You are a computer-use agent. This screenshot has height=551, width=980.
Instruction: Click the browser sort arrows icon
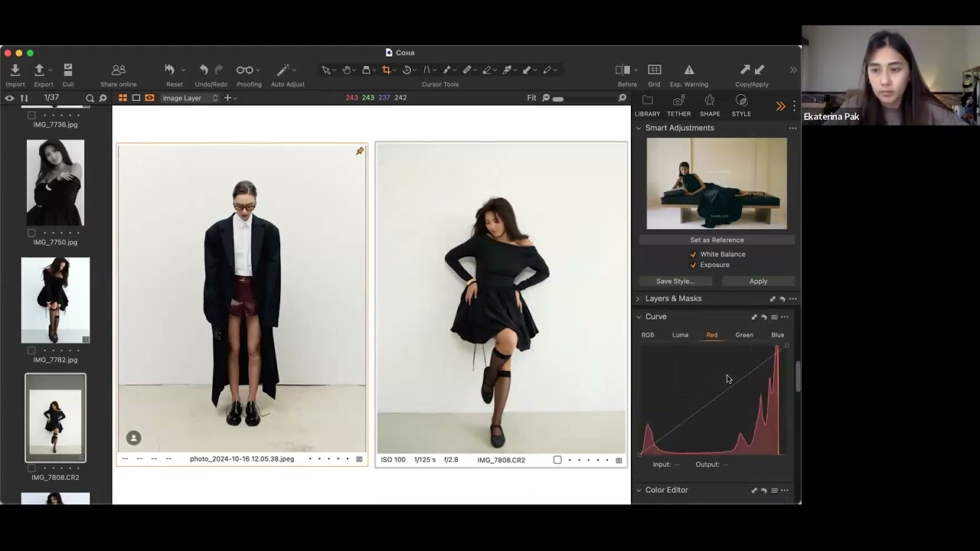pyautogui.click(x=24, y=98)
